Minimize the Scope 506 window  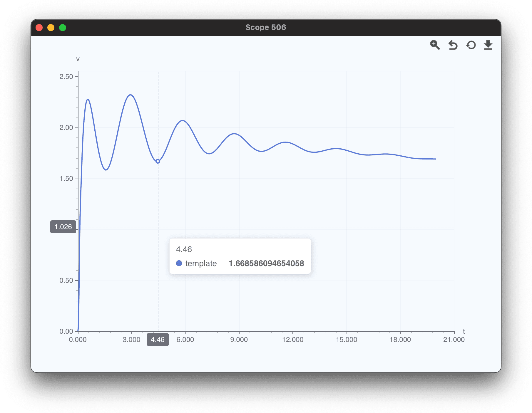pyautogui.click(x=51, y=28)
